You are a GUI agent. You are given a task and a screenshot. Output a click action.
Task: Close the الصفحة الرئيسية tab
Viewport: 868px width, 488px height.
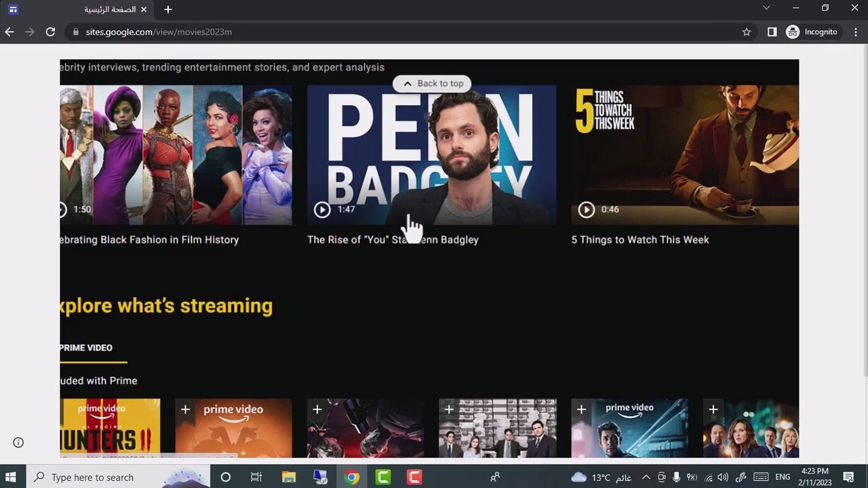pyautogui.click(x=144, y=9)
